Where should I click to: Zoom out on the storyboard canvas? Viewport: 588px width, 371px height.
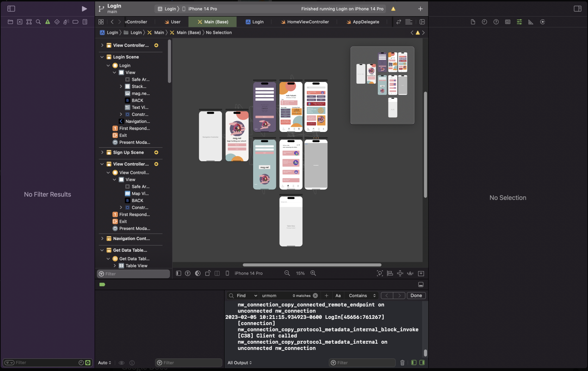[287, 273]
